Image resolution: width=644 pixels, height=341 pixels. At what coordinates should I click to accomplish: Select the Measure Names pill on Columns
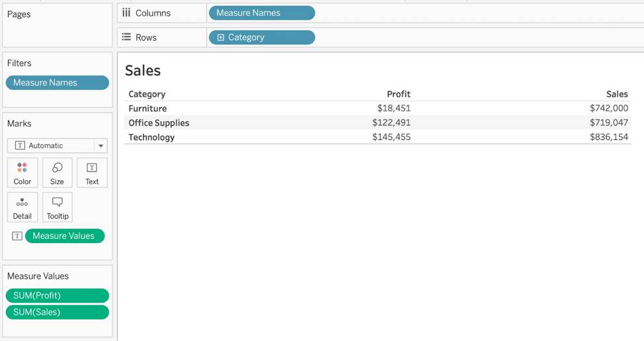tap(261, 13)
